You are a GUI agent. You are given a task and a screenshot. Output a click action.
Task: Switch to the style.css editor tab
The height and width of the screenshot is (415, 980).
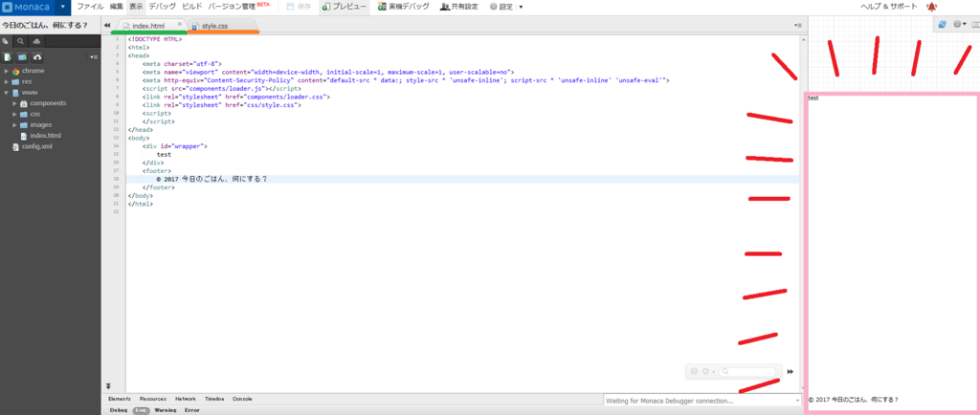223,26
